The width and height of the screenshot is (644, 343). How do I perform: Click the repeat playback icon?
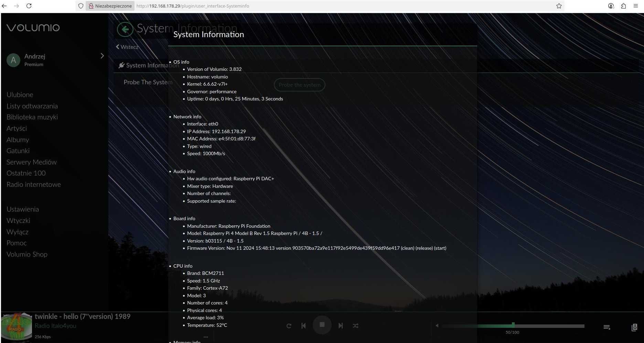click(289, 325)
